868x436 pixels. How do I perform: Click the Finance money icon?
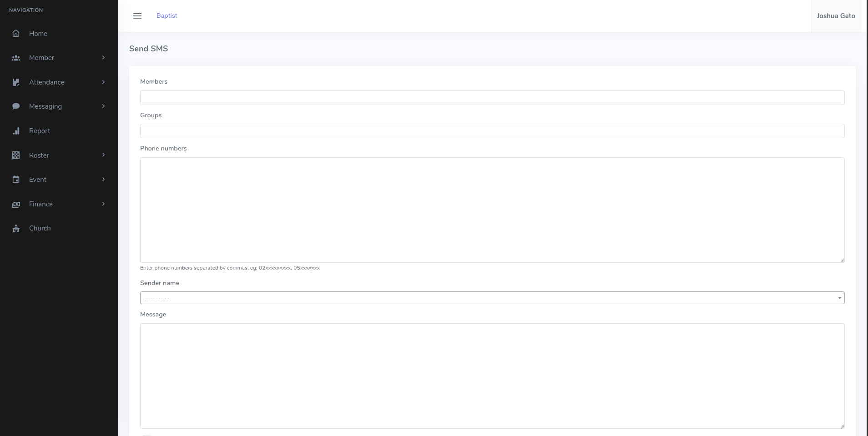tap(16, 204)
